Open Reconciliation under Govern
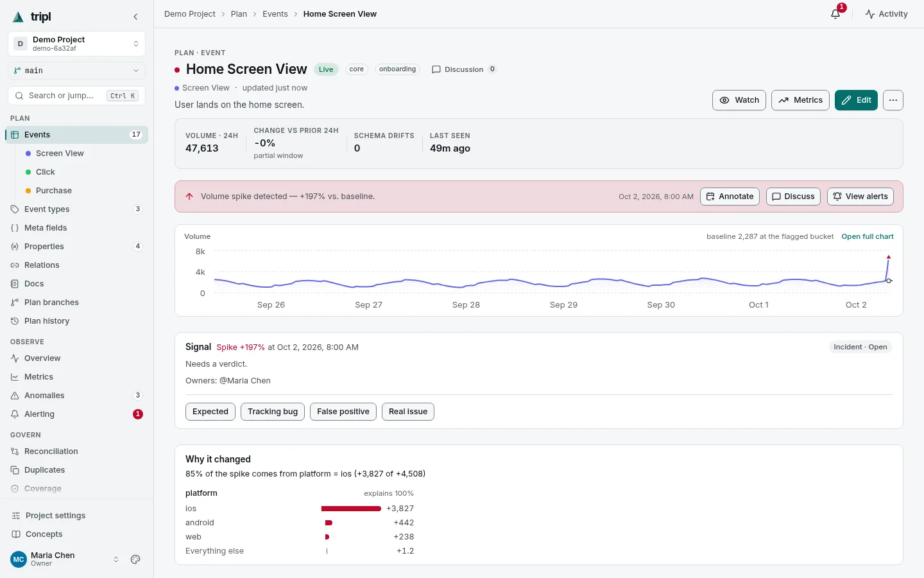This screenshot has width=924, height=578. (x=77, y=451)
